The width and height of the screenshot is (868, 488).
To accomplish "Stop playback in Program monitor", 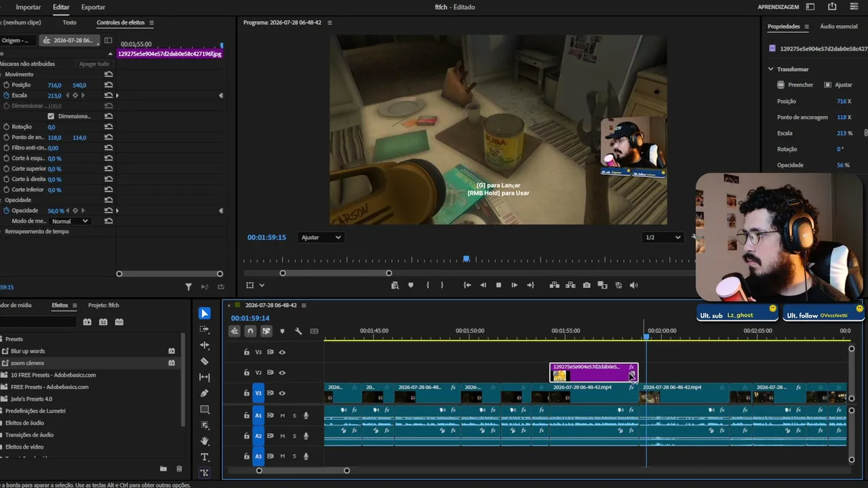I will tap(498, 285).
